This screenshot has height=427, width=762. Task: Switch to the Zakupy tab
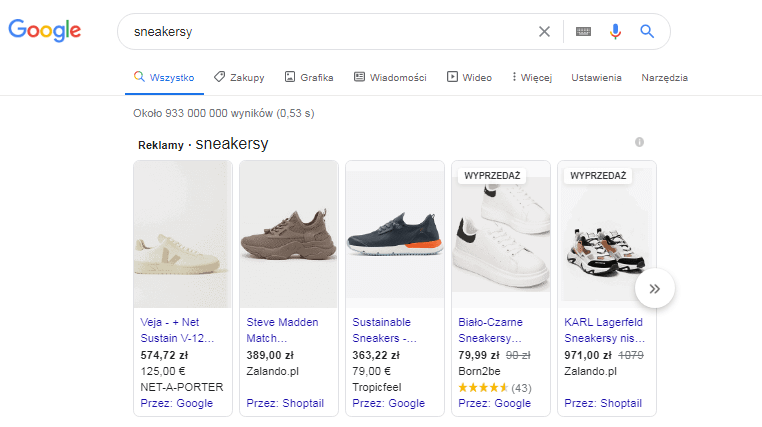(239, 77)
